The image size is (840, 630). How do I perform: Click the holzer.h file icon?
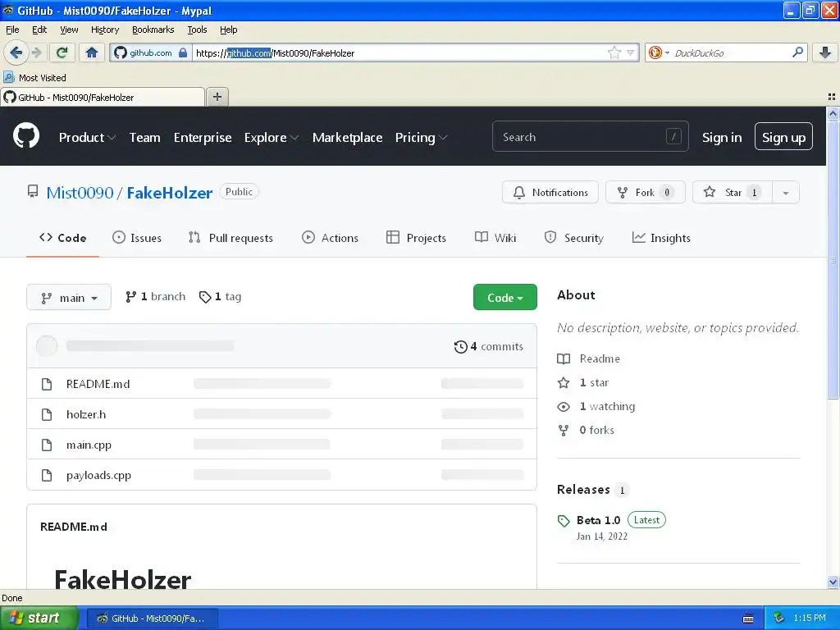point(47,414)
